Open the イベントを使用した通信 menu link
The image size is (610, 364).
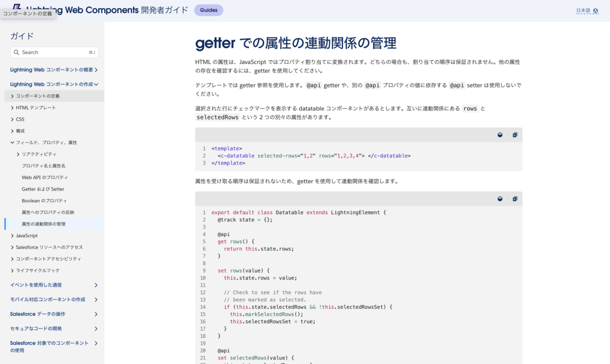click(36, 285)
